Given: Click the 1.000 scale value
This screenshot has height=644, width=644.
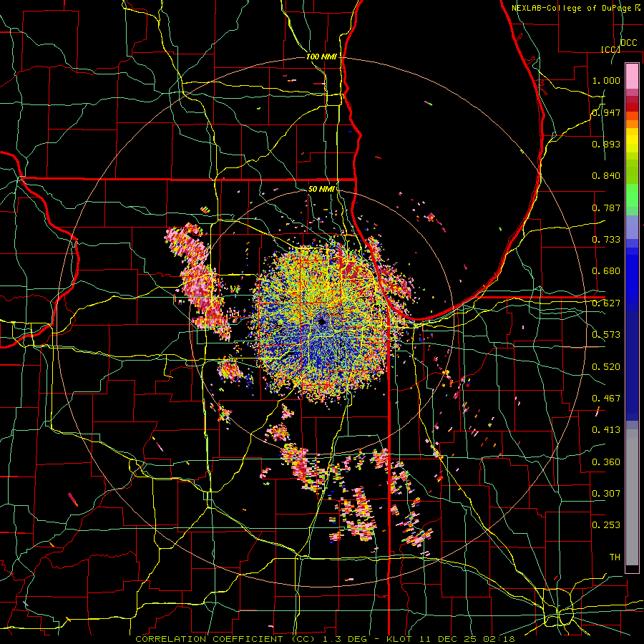Looking at the screenshot, I should [x=606, y=80].
